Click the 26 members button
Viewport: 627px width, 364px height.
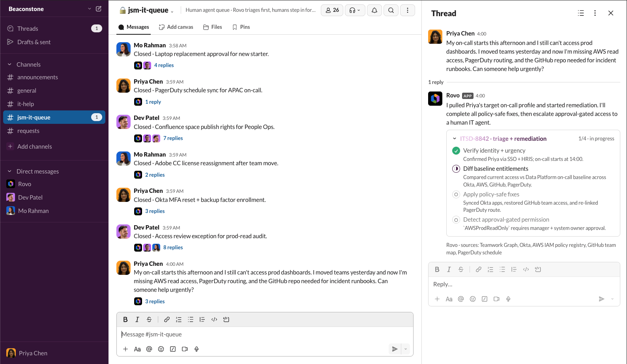click(x=332, y=10)
